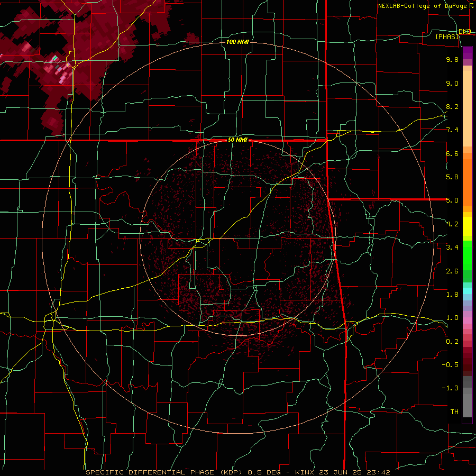Click the -0.5 scale value
Screen dimensions: 476x476
tap(450, 365)
